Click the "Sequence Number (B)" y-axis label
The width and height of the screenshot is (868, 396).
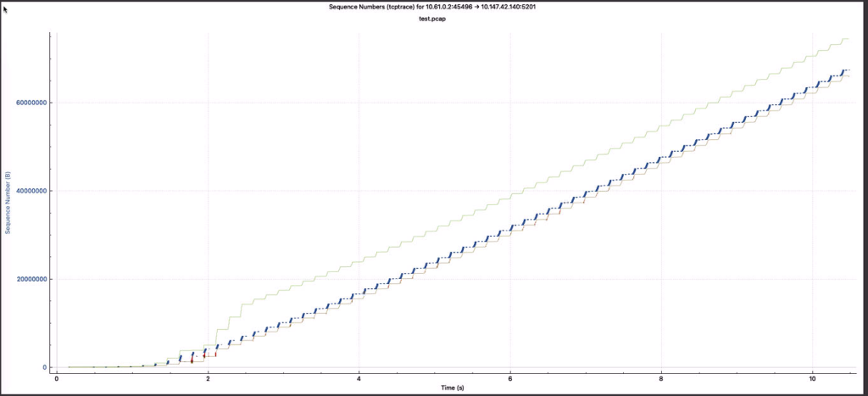pos(8,203)
